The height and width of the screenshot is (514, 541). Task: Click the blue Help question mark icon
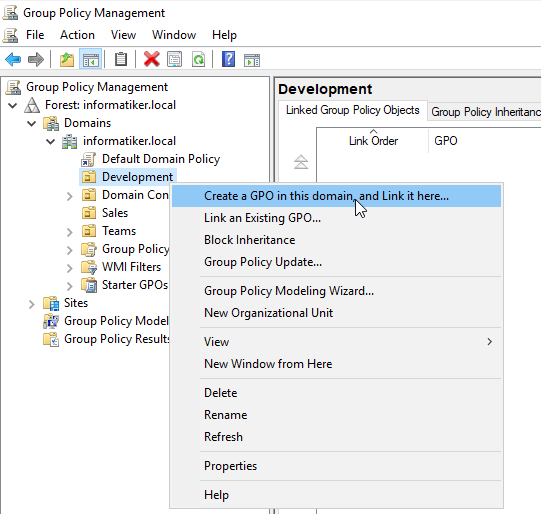[x=228, y=59]
